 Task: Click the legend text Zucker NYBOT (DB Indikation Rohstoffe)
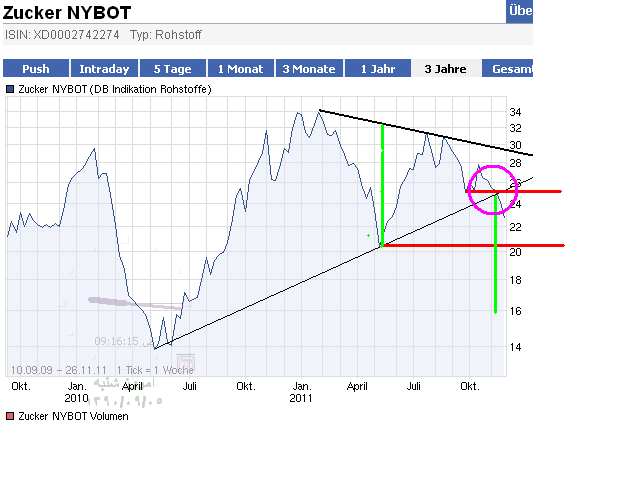tap(115, 89)
